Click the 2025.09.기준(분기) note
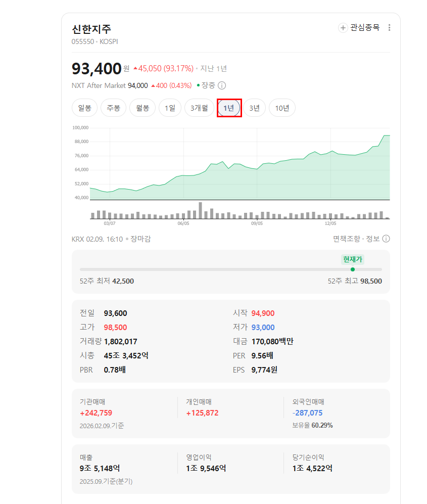 (x=106, y=481)
